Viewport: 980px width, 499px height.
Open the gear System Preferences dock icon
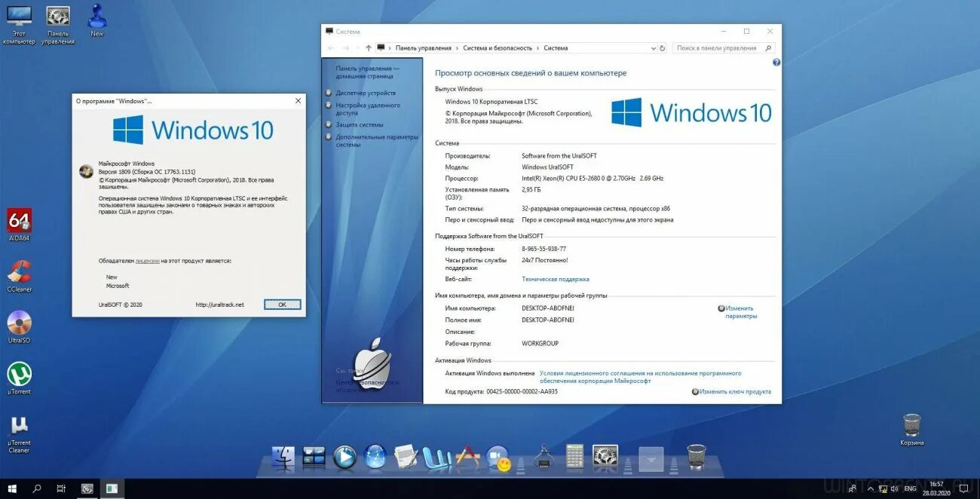click(605, 457)
